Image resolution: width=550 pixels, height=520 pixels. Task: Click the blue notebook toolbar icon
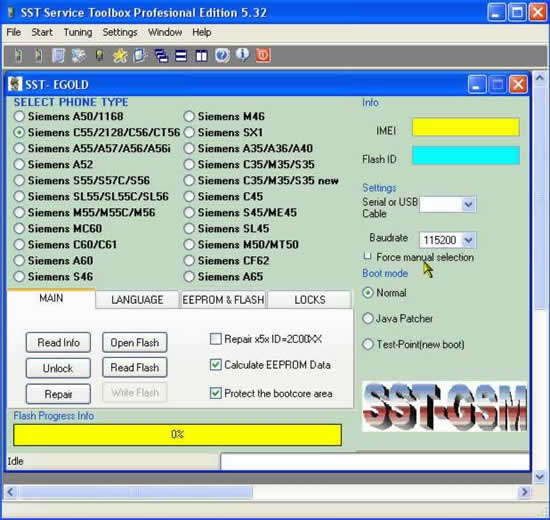tap(58, 55)
